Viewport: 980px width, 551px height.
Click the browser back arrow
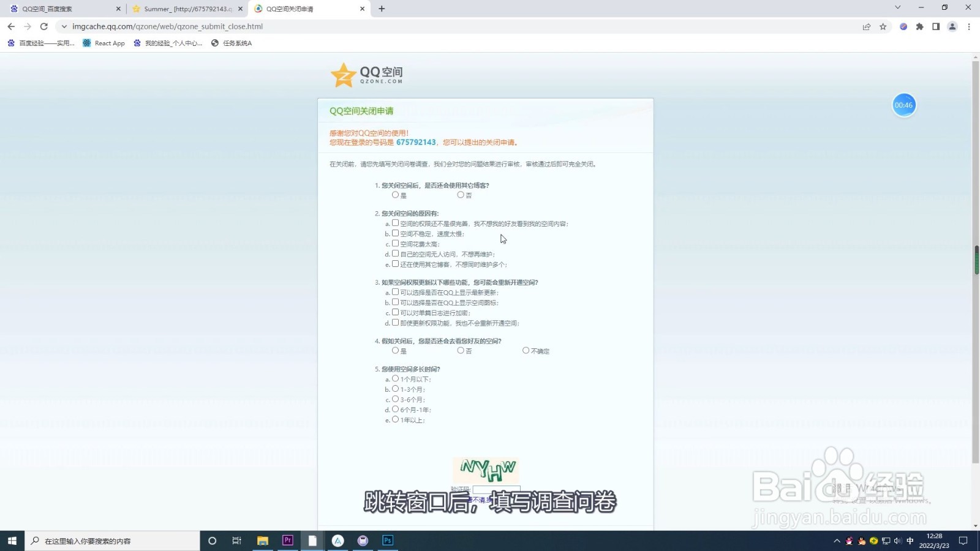point(11,26)
